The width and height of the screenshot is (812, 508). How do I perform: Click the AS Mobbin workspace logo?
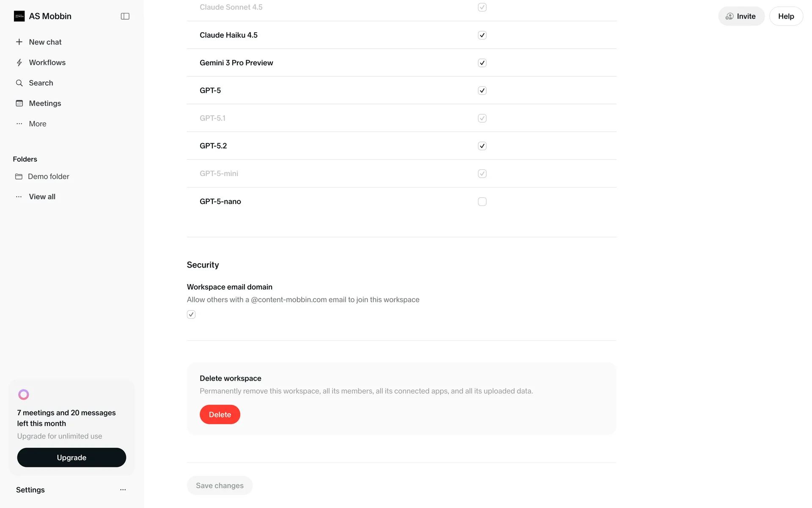pyautogui.click(x=19, y=16)
